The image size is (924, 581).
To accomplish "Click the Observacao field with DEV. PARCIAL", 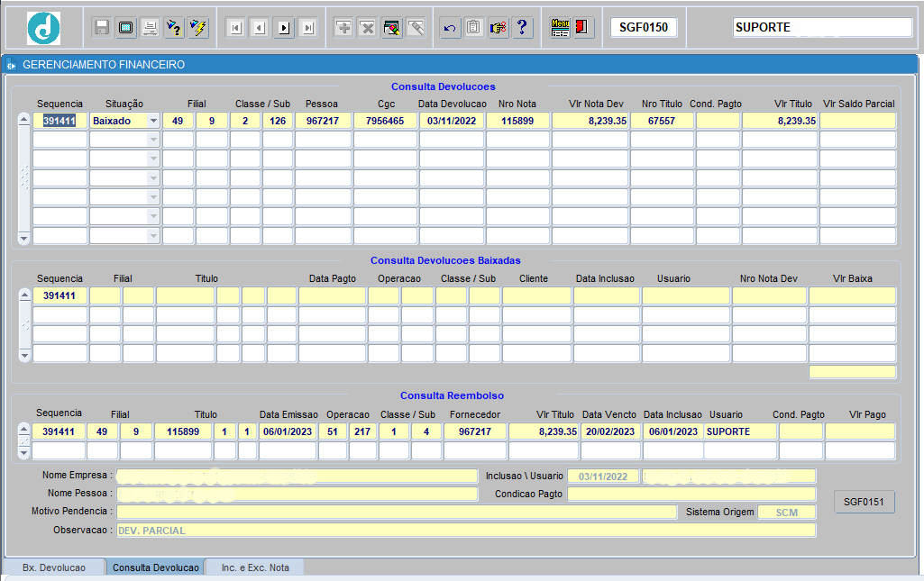I will tap(466, 531).
